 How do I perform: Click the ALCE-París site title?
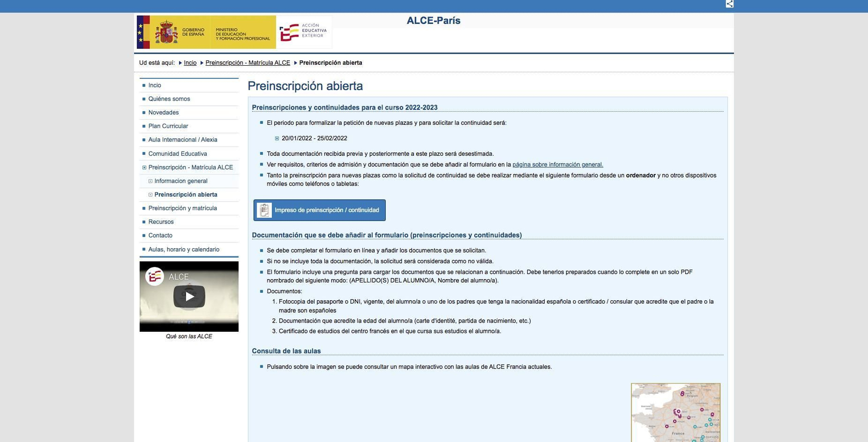[x=433, y=21]
